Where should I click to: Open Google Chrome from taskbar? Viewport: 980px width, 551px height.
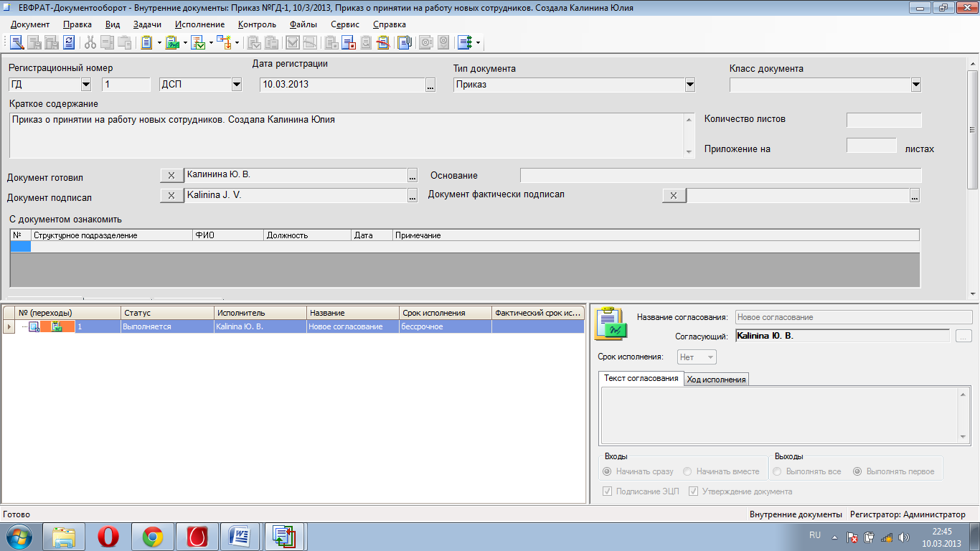(x=153, y=536)
